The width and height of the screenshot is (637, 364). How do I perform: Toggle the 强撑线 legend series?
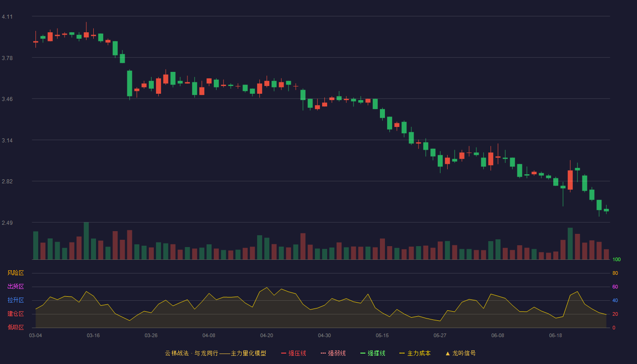click(x=373, y=353)
